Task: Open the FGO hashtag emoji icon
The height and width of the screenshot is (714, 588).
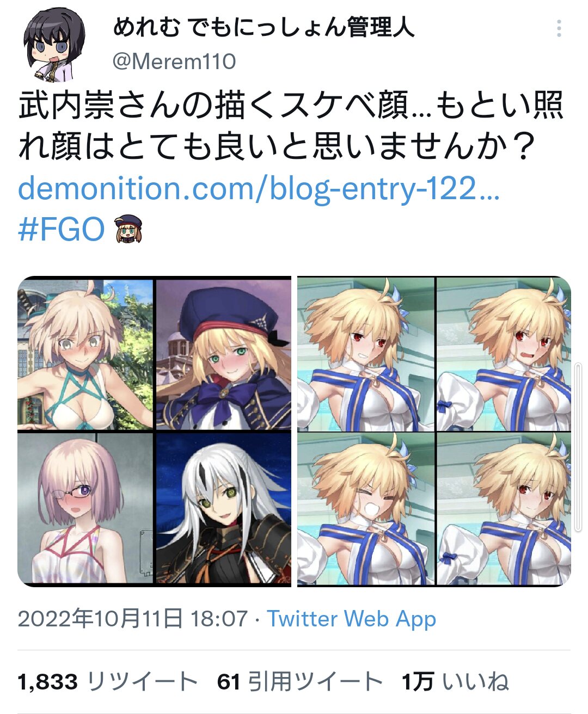Action: point(128,229)
